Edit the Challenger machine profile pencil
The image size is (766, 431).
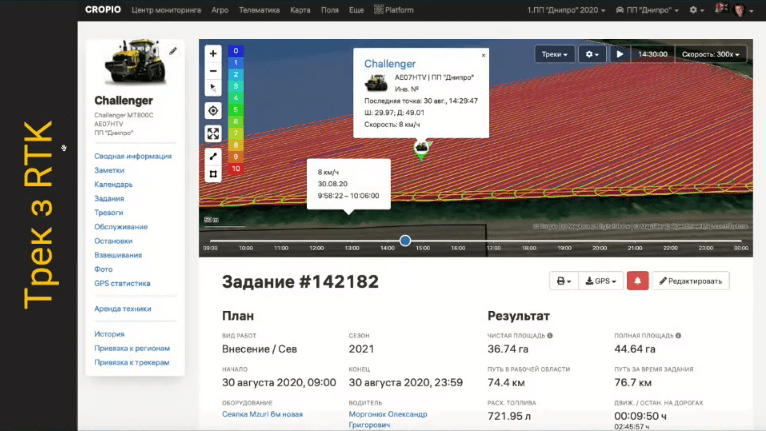pyautogui.click(x=173, y=51)
